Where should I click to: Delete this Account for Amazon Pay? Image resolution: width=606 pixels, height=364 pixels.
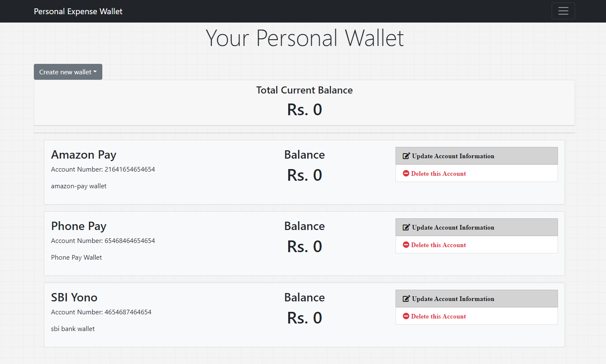(x=438, y=174)
